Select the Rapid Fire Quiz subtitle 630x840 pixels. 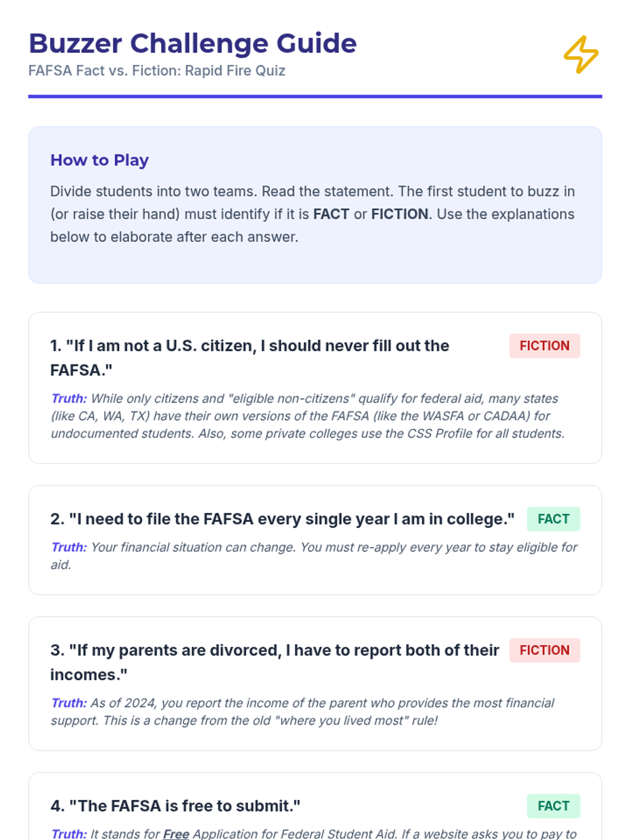156,70
